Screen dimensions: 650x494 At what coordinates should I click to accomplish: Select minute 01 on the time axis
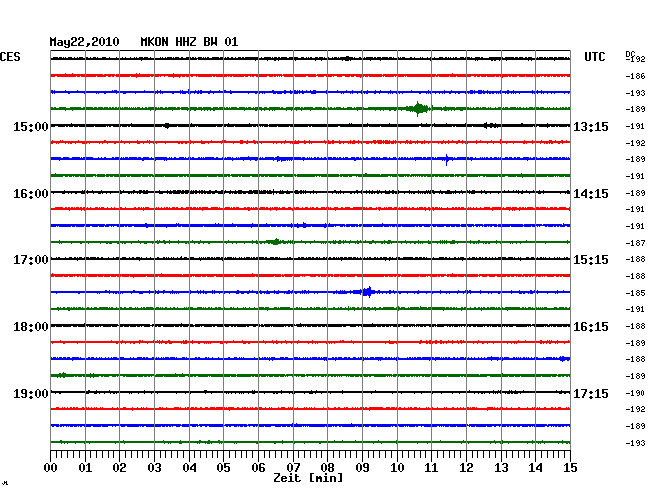(85, 467)
